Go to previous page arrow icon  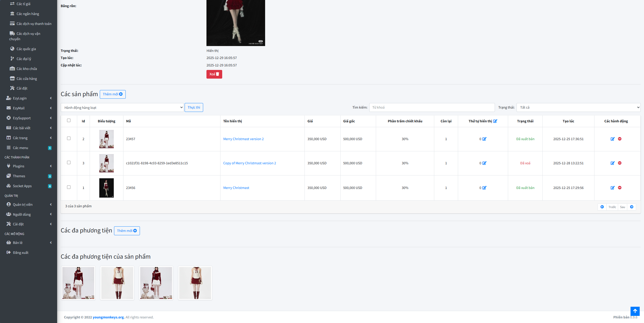tap(602, 207)
